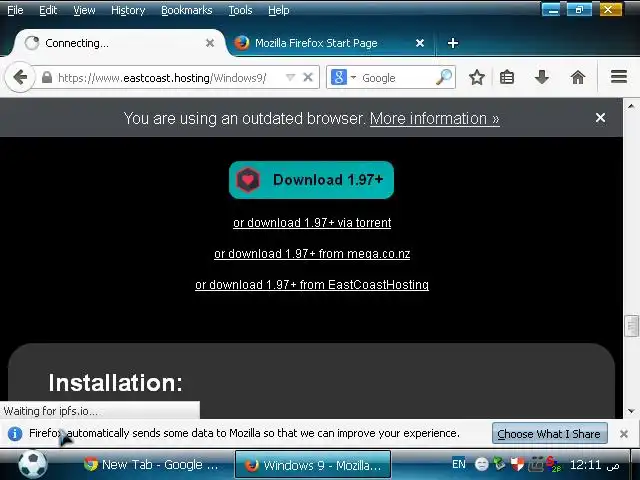Image resolution: width=640 pixels, height=480 pixels.
Task: Open the File menu
Action: [15, 10]
